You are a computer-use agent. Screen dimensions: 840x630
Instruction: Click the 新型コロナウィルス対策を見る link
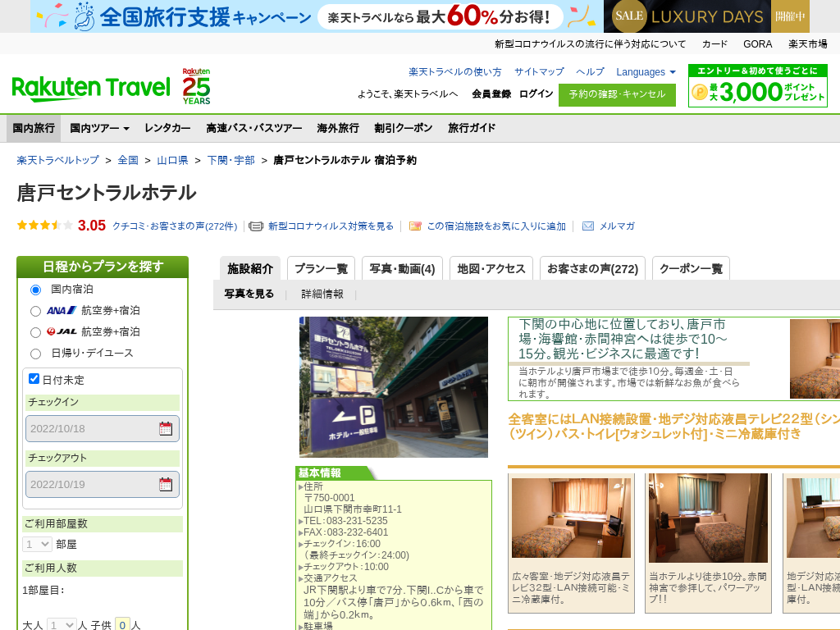point(331,226)
